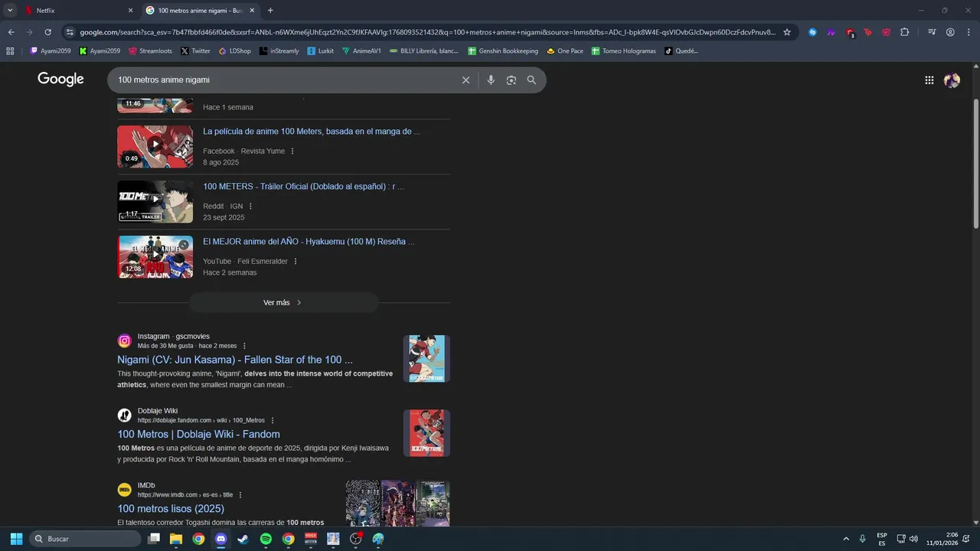Open Discord from the taskbar

point(220,539)
